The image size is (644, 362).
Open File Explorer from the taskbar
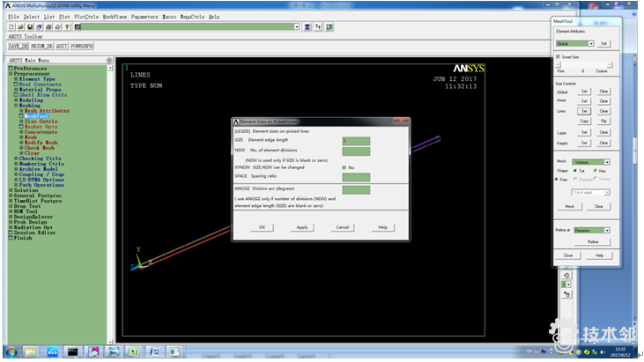[31, 351]
